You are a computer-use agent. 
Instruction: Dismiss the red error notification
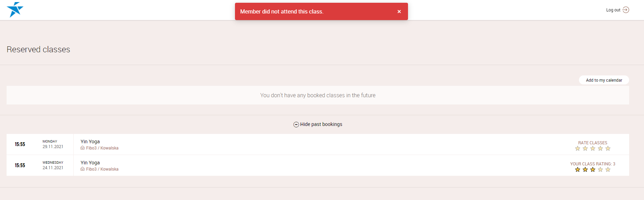point(399,11)
